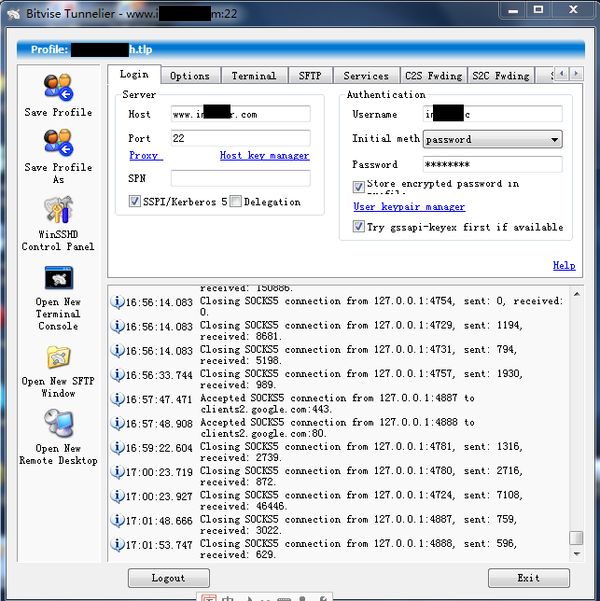
Task: Click the Save Profile As icon
Action: pos(57,142)
